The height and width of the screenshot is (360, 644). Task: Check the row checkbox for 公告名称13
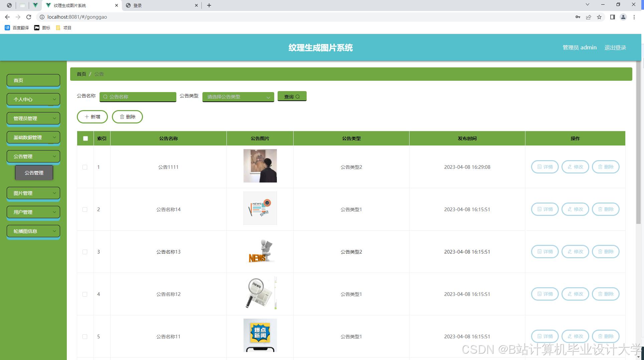point(85,252)
